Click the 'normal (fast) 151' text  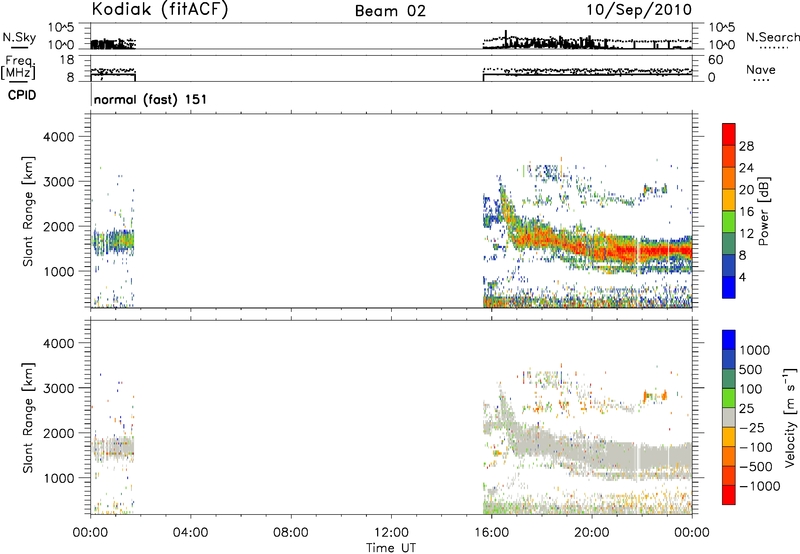[150, 99]
